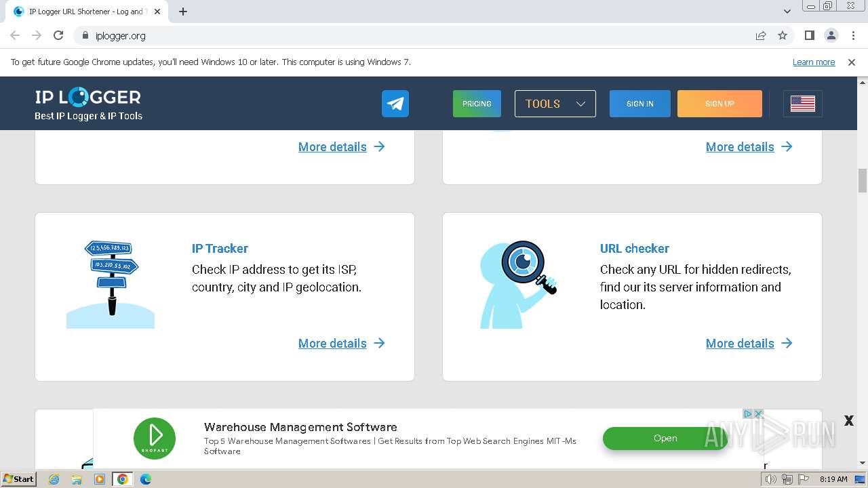The height and width of the screenshot is (488, 868).
Task: Click the page vertical scrollbar thumb
Action: point(863,180)
